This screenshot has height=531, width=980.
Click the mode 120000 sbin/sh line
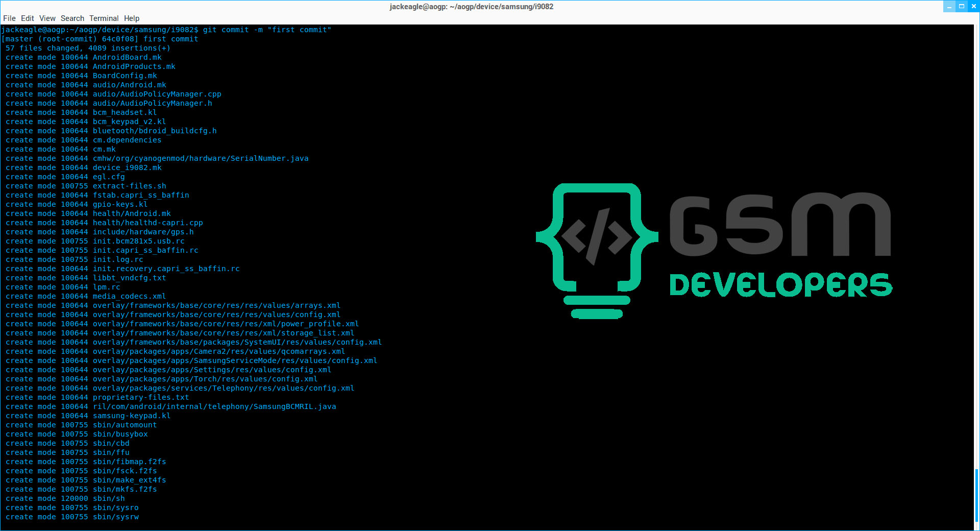65,498
